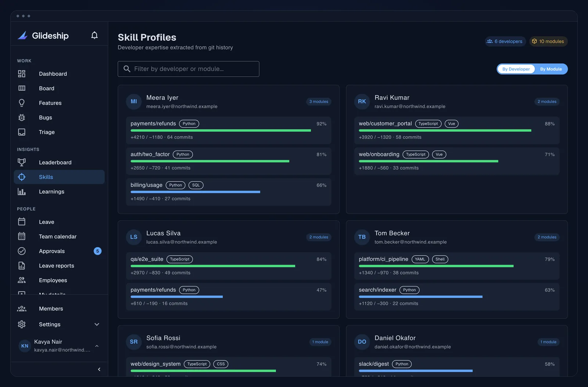Switch view to By Developer

click(516, 69)
